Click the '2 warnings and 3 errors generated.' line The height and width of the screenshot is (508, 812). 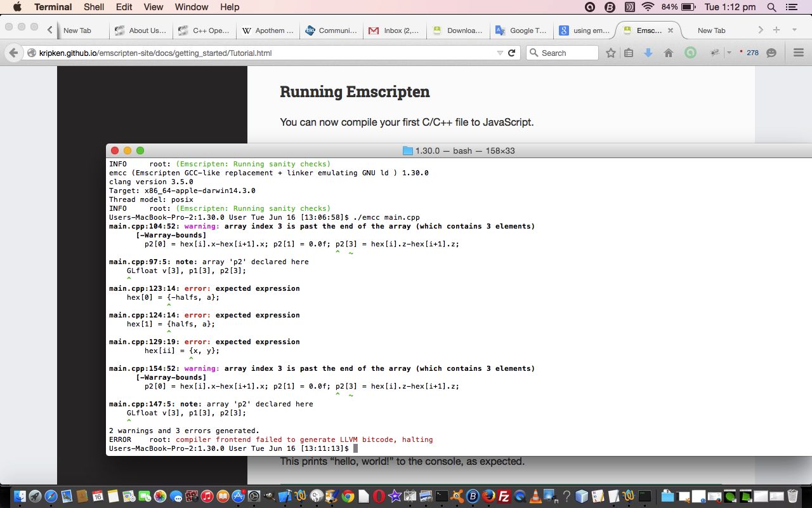(x=184, y=431)
